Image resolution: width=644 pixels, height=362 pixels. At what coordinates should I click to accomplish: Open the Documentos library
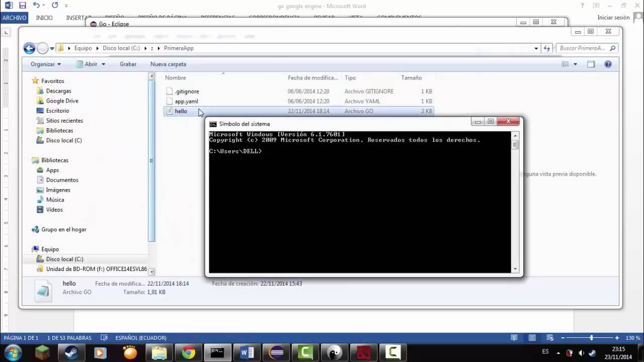click(x=62, y=180)
